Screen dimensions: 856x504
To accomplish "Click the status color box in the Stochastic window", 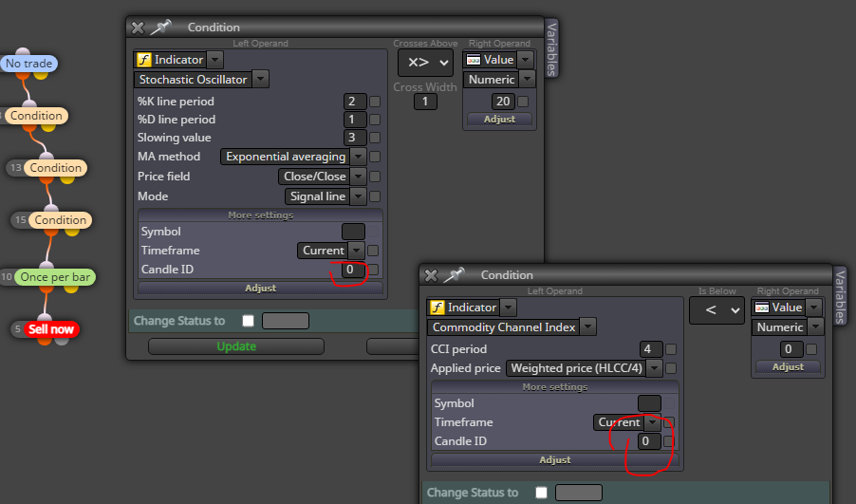I will click(x=286, y=321).
